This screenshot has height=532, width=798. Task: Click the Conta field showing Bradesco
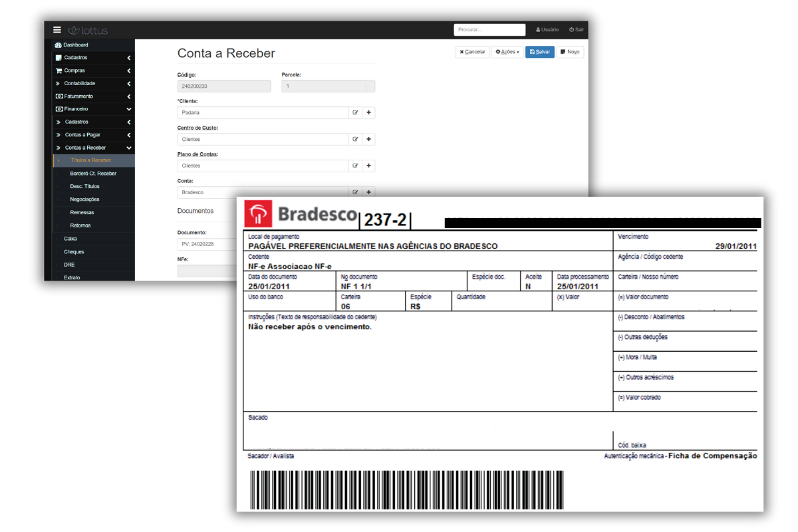click(x=263, y=192)
